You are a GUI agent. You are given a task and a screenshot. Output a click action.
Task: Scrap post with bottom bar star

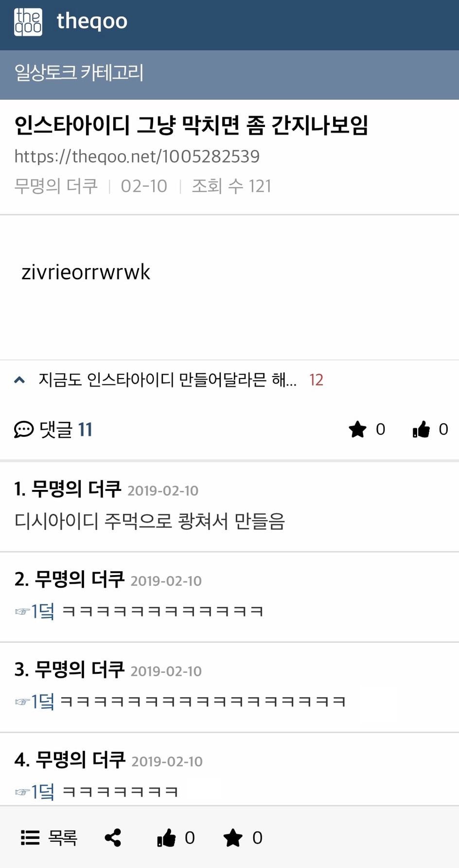232,837
